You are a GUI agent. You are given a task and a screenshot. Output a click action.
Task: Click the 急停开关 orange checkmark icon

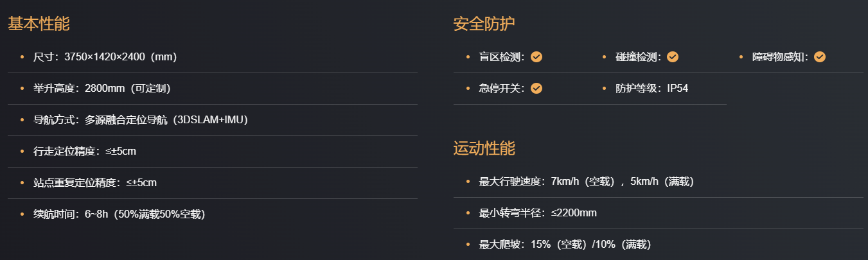[536, 89]
